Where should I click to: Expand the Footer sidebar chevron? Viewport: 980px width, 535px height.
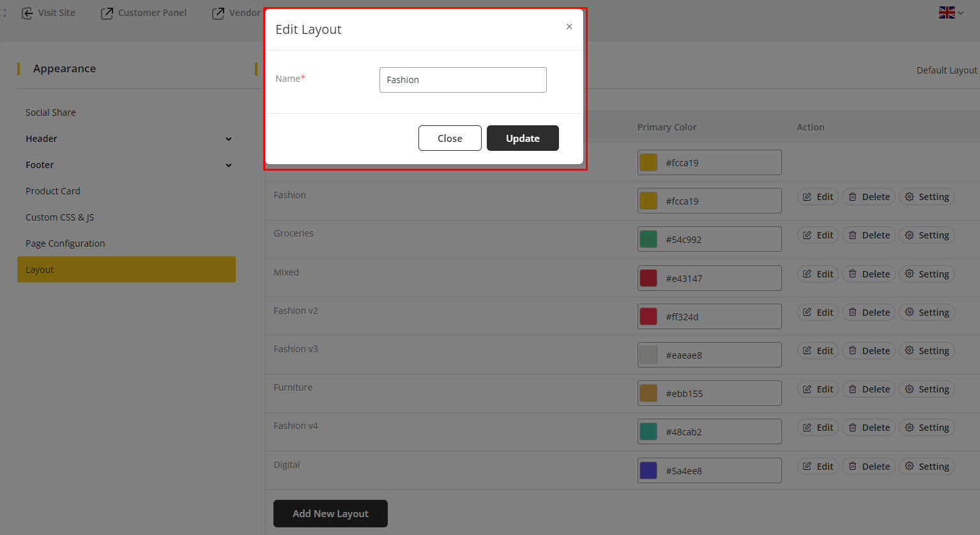coord(229,166)
